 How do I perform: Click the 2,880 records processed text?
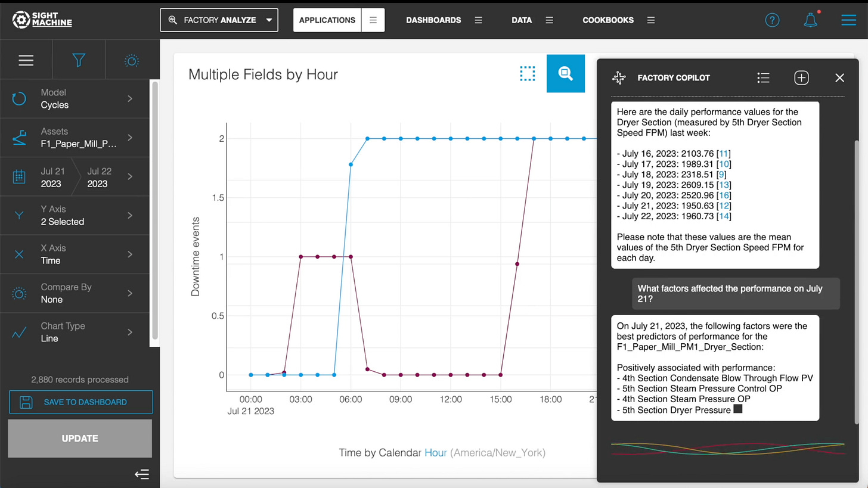[80, 380]
